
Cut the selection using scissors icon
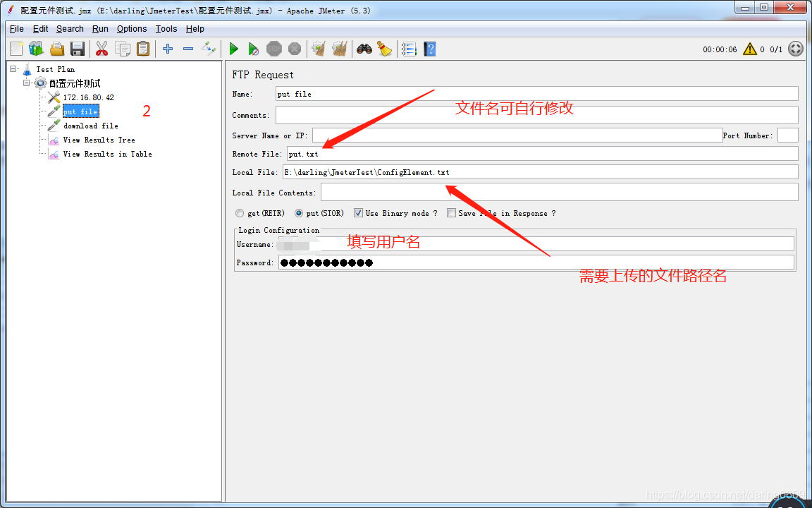(x=101, y=49)
